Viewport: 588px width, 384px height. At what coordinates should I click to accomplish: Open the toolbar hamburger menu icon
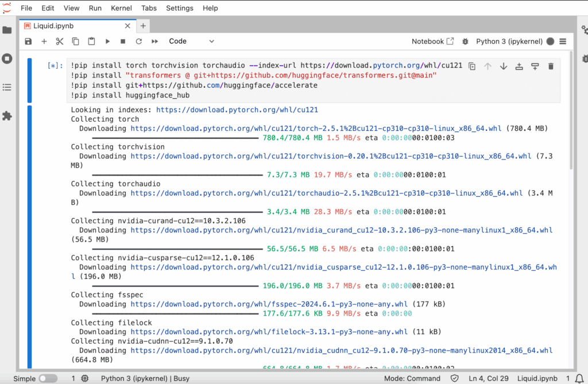click(563, 42)
